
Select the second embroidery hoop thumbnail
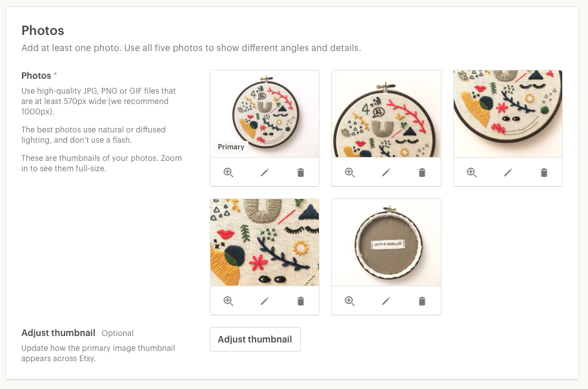pos(386,114)
